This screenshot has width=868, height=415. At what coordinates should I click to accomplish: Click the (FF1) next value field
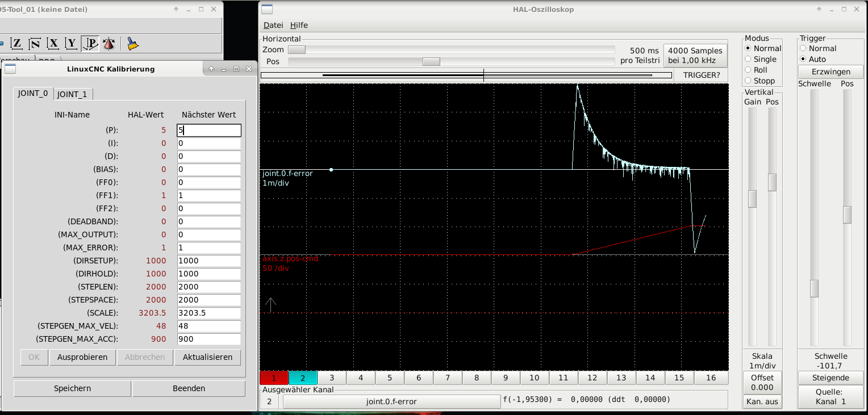(x=209, y=195)
